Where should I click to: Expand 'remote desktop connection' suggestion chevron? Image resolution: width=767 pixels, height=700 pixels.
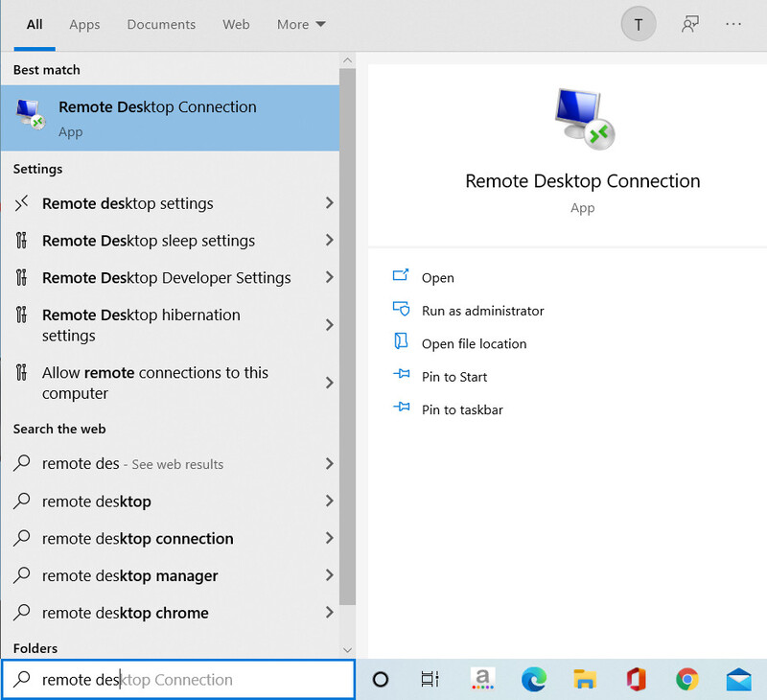coord(330,538)
